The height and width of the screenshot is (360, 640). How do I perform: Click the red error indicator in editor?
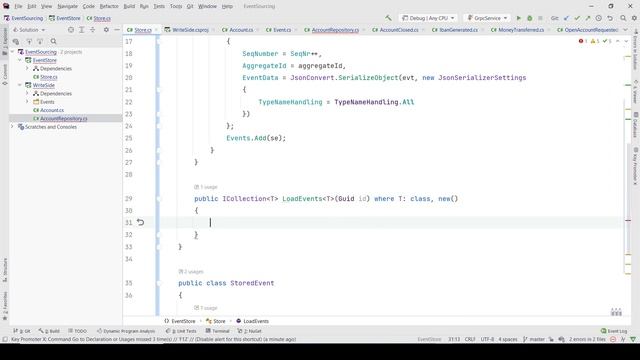pyautogui.click(x=583, y=41)
